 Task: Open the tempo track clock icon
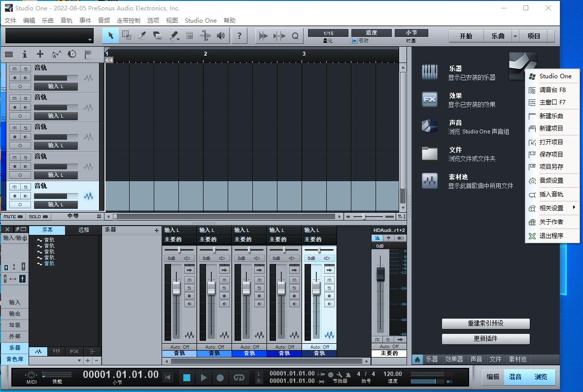pyautogui.click(x=72, y=54)
